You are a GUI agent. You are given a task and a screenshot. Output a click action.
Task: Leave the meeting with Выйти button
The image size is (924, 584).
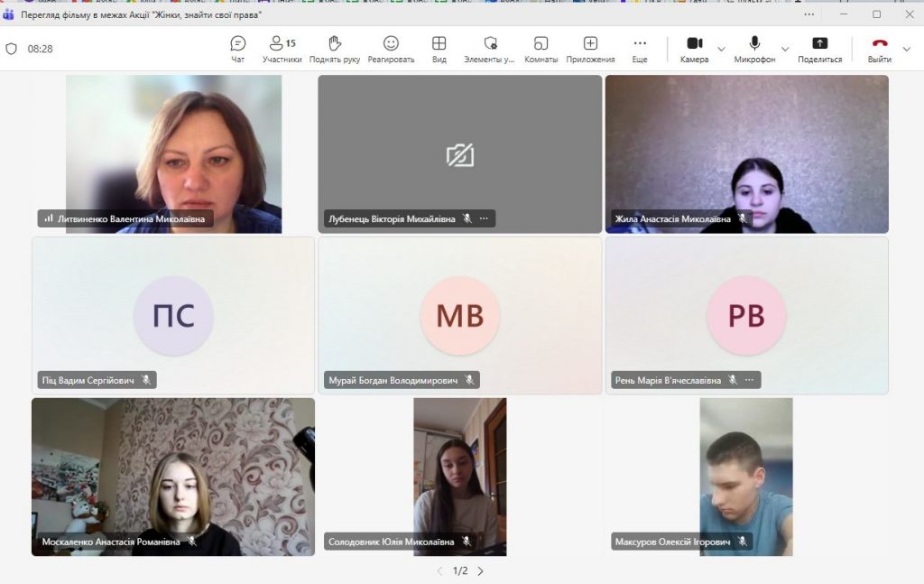click(879, 49)
